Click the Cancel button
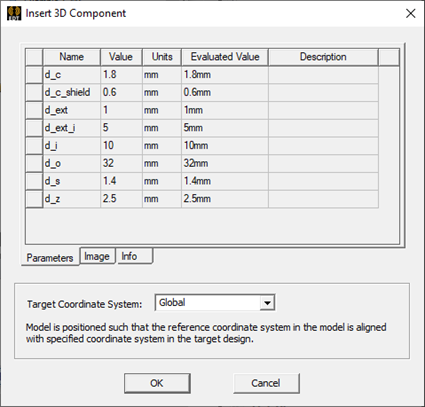Image resolution: width=425 pixels, height=407 pixels. 266,383
